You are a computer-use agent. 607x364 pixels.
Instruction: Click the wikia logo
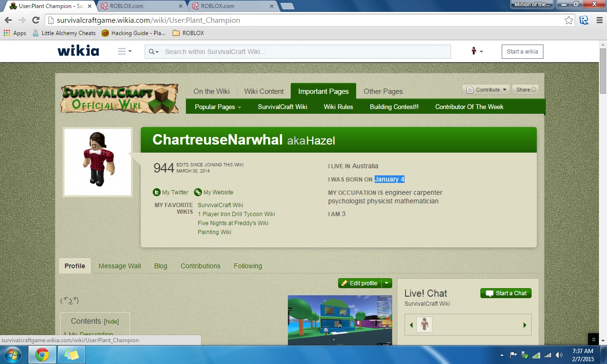click(x=78, y=51)
